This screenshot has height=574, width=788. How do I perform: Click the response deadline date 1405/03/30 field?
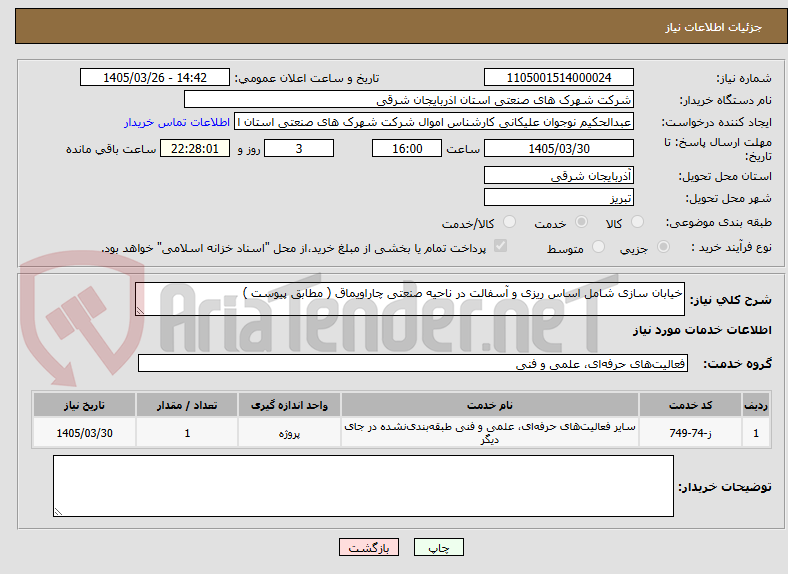tap(559, 148)
